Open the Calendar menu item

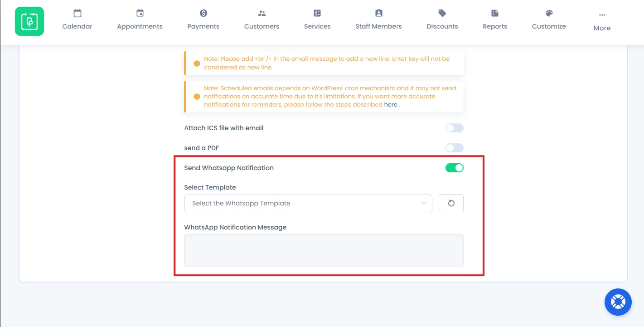tap(77, 26)
